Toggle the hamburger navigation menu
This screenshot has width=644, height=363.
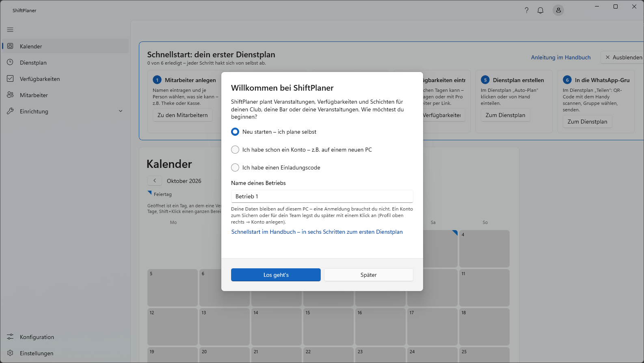10,30
